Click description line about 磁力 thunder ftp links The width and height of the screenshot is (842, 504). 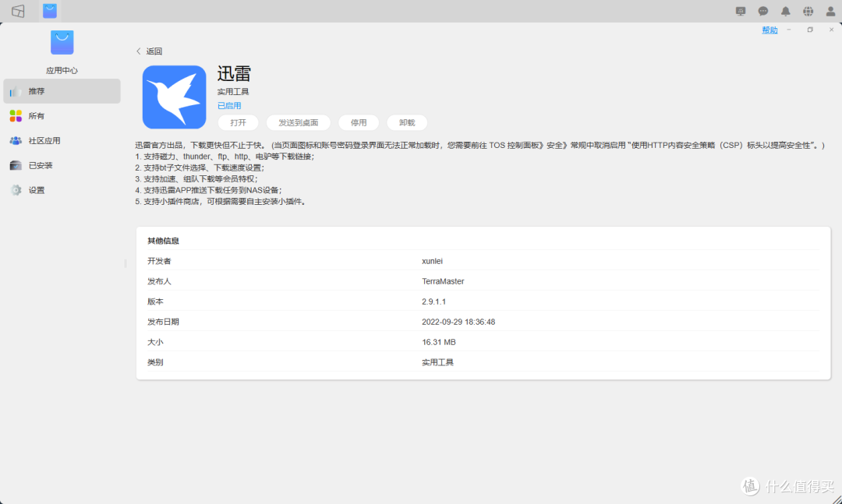[225, 157]
